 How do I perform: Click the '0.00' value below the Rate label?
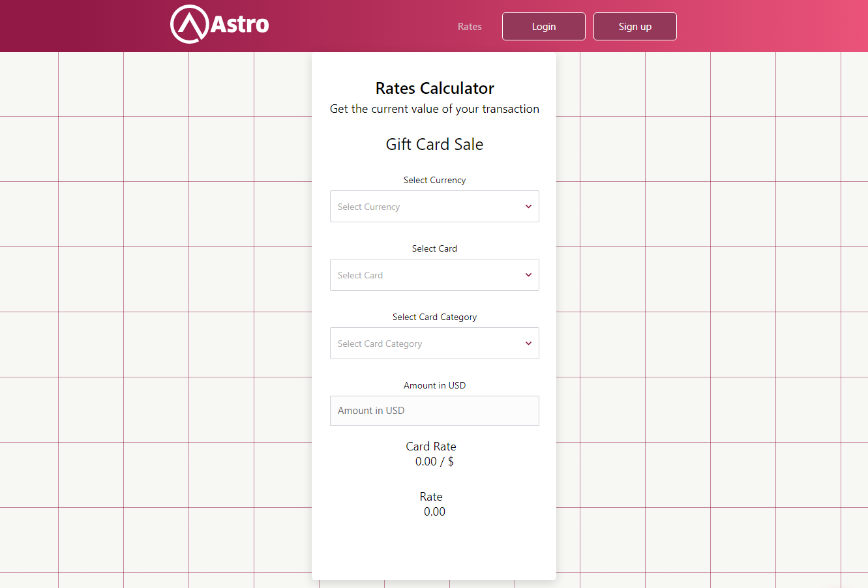pos(434,512)
